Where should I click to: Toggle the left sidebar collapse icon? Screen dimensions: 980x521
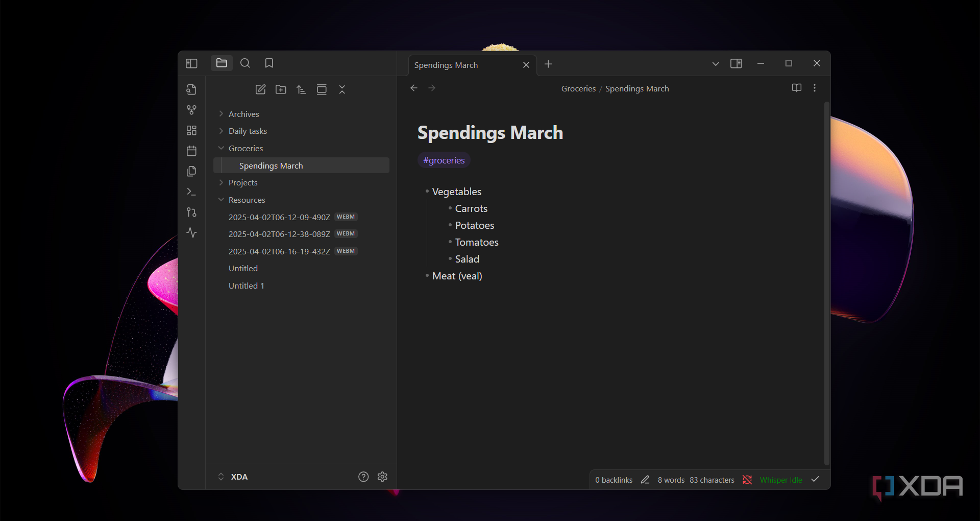tap(191, 63)
